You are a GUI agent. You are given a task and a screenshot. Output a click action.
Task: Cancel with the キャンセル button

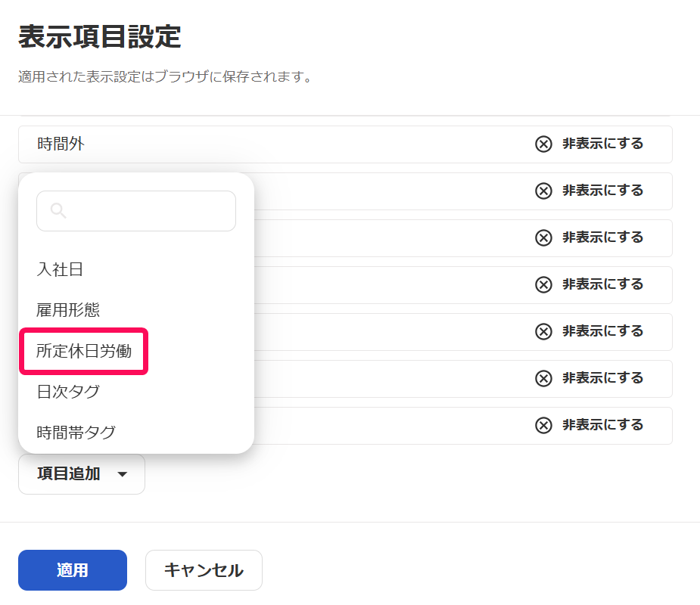pyautogui.click(x=204, y=570)
